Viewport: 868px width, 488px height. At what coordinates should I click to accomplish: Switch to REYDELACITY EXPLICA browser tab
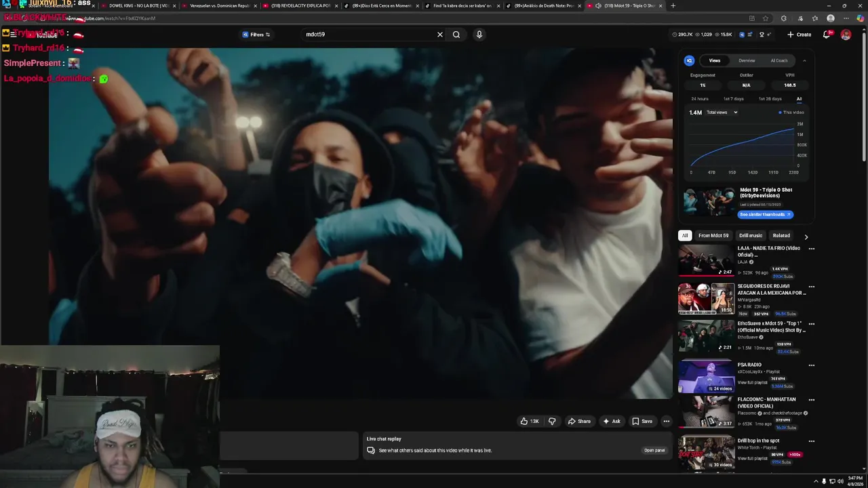click(299, 5)
